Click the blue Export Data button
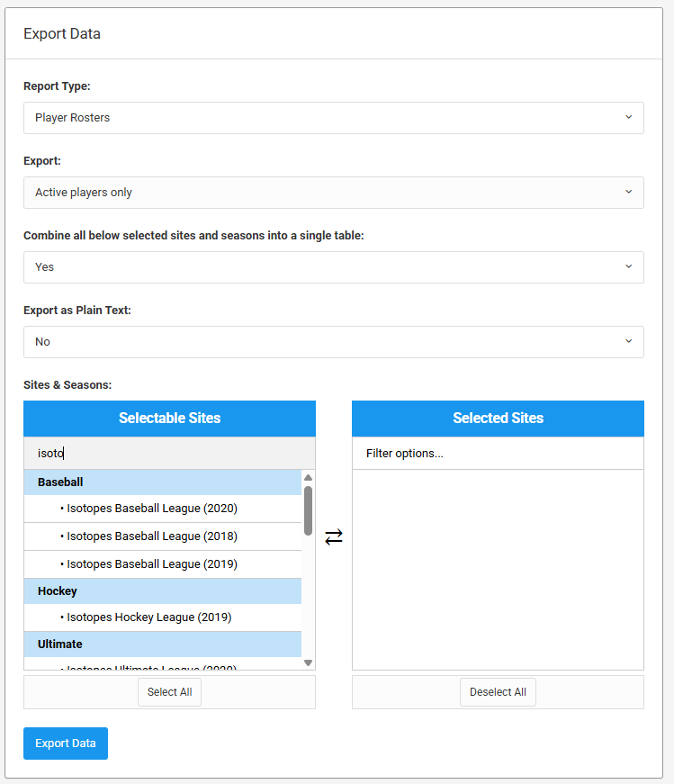The image size is (674, 784). coord(66,743)
